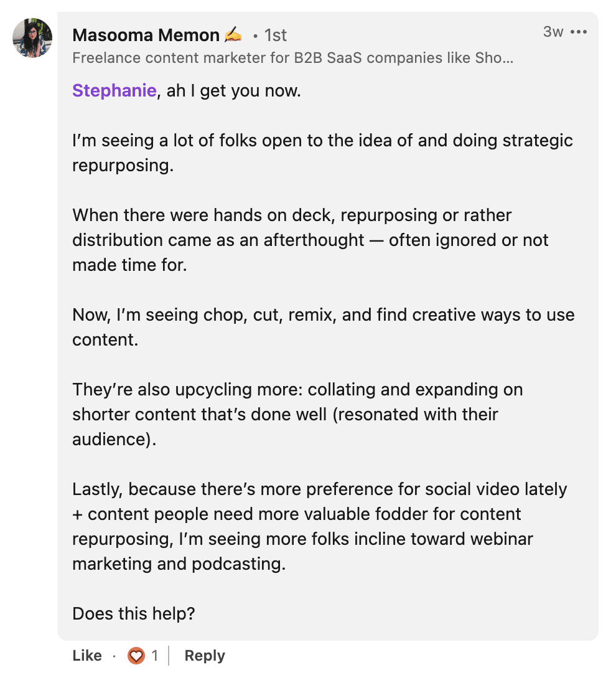Screen dimensions: 616x675
Task: Click the 3w comment timestamp
Action: (x=553, y=32)
